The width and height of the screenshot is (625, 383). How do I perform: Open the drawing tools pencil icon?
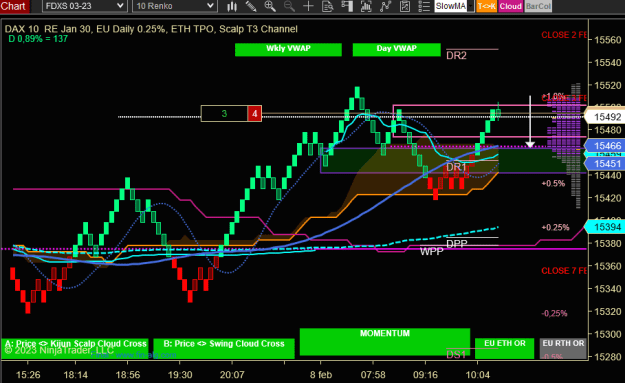point(251,6)
